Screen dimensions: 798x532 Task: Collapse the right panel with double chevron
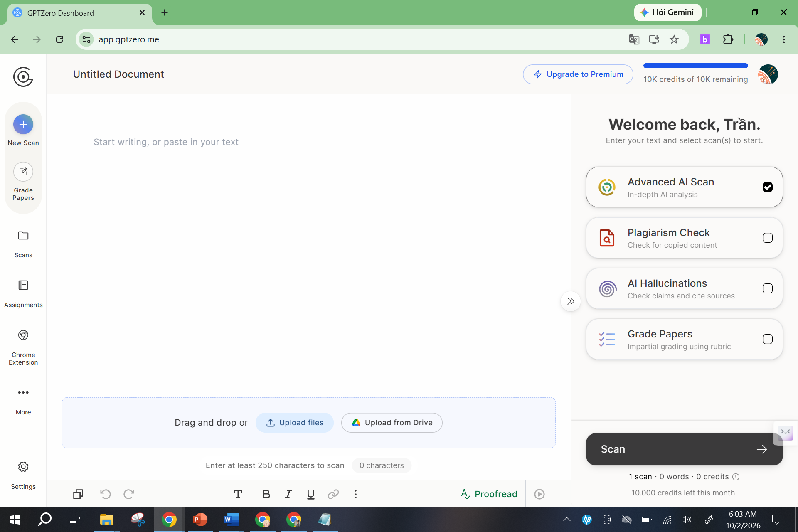click(x=571, y=301)
